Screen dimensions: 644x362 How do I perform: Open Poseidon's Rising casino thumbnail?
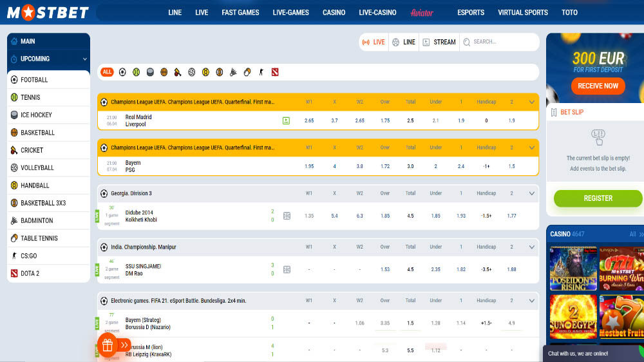[573, 269]
